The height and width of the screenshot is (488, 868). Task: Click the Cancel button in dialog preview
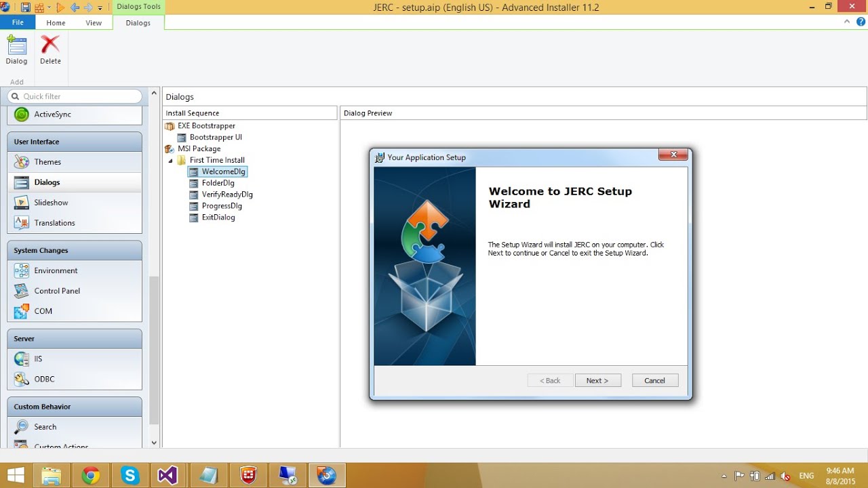click(654, 381)
